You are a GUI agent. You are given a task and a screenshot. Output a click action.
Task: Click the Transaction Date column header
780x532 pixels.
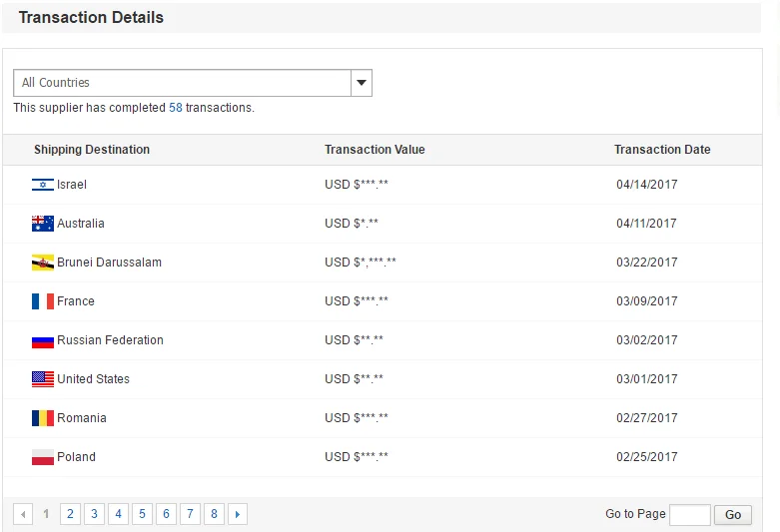[x=662, y=150]
